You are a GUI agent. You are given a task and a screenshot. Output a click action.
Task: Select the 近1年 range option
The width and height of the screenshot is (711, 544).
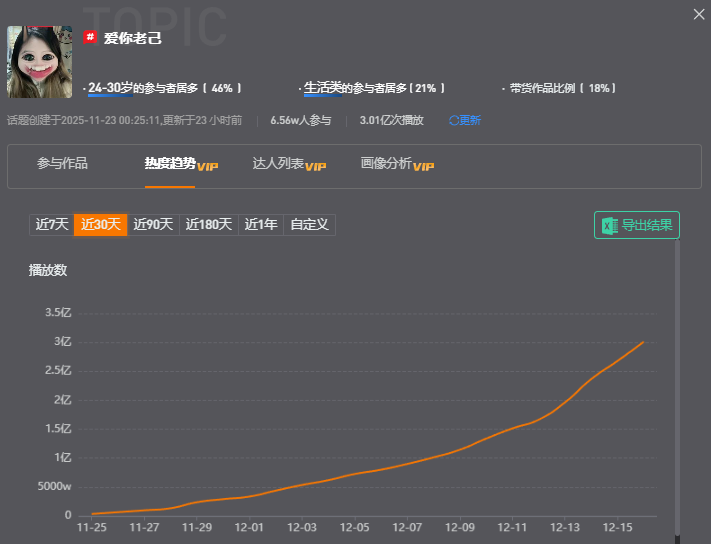(261, 224)
